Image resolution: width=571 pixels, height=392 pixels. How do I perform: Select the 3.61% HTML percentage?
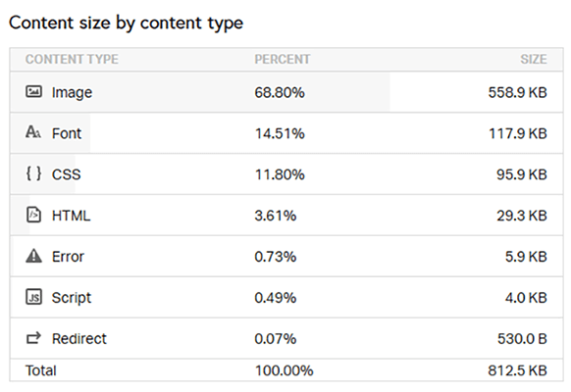276,216
